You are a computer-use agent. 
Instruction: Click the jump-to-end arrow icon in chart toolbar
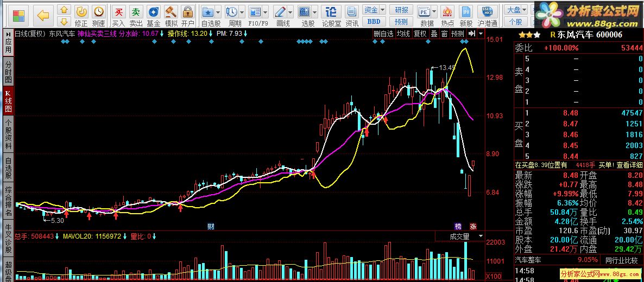(x=472, y=34)
